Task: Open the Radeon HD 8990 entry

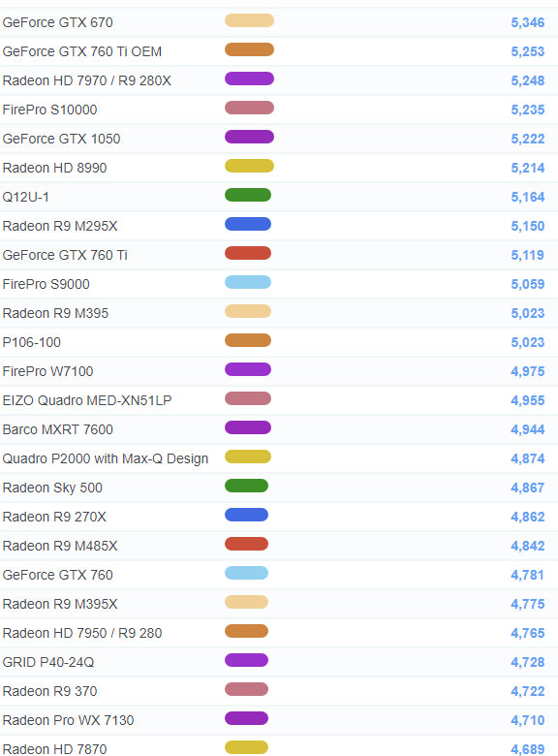Action: tap(54, 168)
